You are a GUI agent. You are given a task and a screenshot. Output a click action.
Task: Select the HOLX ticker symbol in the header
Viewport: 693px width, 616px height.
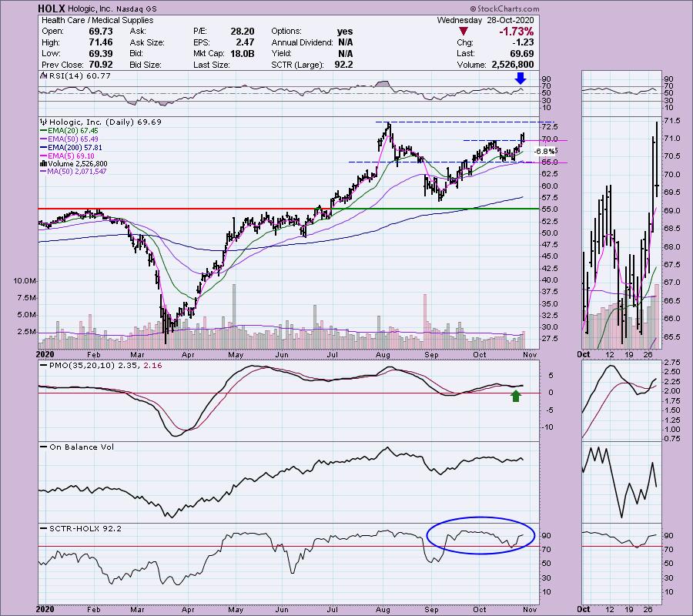click(x=52, y=8)
